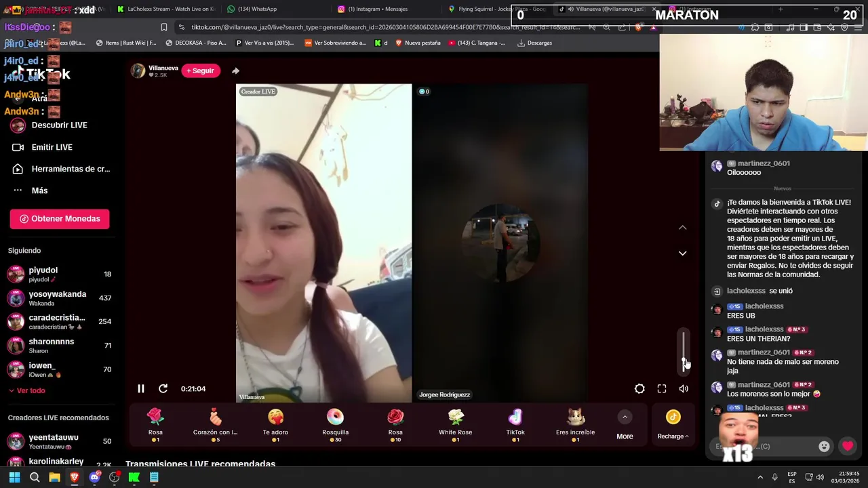
Task: Open Windows taskbar search
Action: point(35,477)
